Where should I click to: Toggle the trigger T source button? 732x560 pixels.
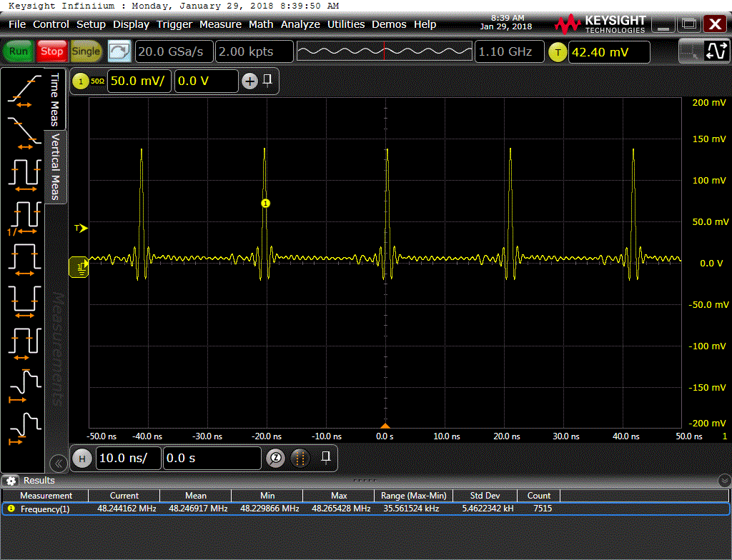[558, 52]
